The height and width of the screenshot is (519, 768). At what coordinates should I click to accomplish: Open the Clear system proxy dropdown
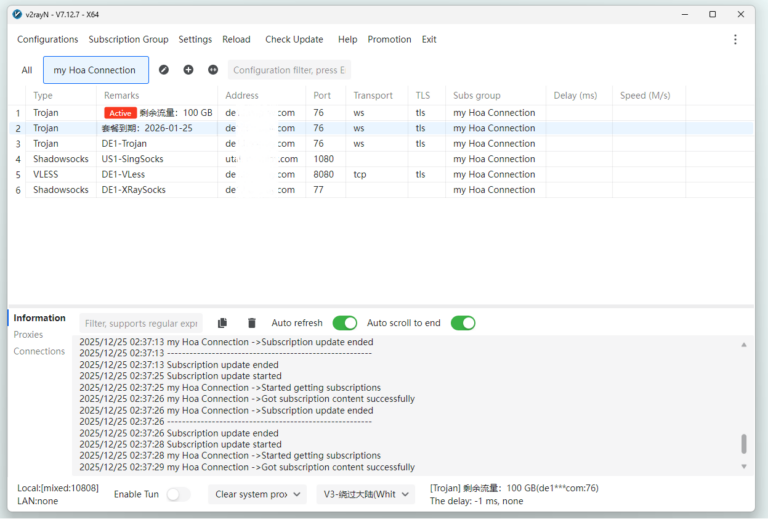tap(256, 494)
